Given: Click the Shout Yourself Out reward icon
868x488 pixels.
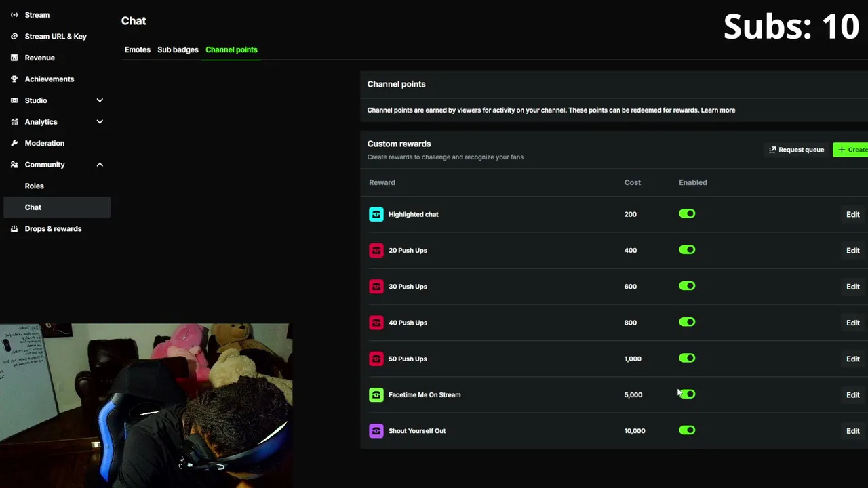Looking at the screenshot, I should pyautogui.click(x=376, y=431).
